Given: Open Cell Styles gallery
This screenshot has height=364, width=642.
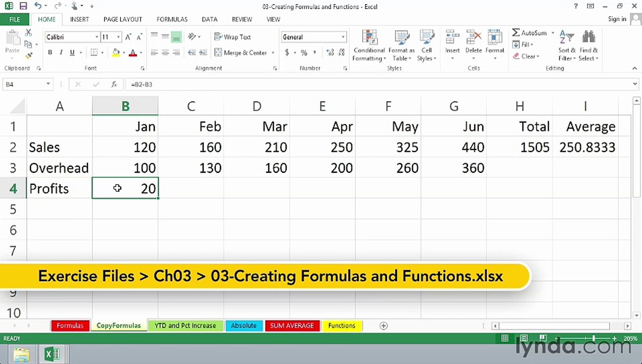Looking at the screenshot, I should 427,46.
